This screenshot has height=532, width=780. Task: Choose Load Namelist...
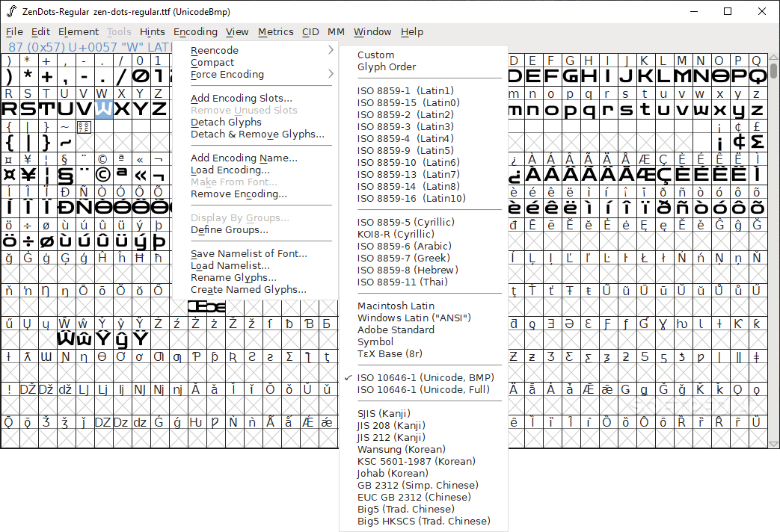coord(230,265)
